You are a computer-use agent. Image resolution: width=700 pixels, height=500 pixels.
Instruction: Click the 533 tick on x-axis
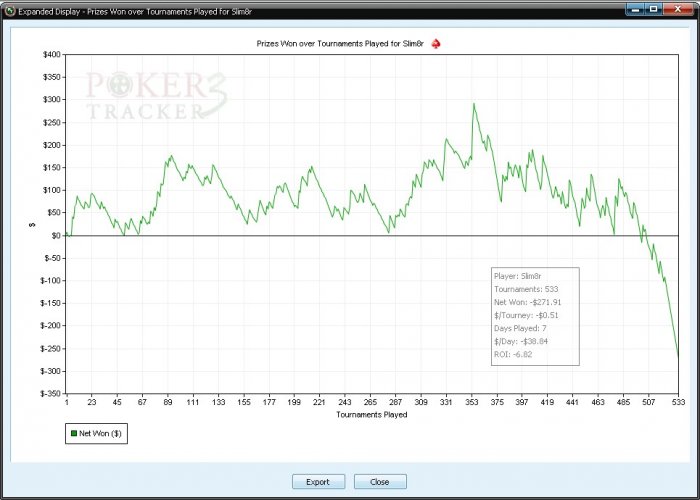(x=678, y=402)
